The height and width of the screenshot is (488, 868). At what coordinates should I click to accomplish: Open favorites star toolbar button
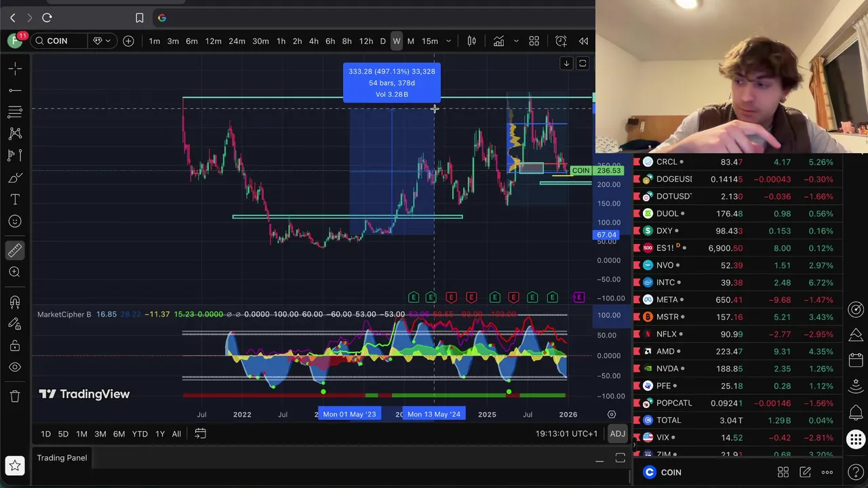coord(15,465)
